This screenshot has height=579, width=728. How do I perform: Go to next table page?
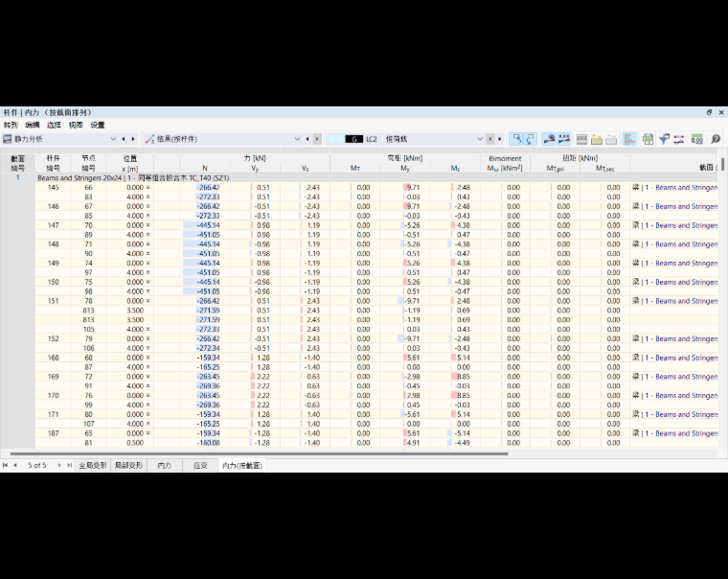59,465
